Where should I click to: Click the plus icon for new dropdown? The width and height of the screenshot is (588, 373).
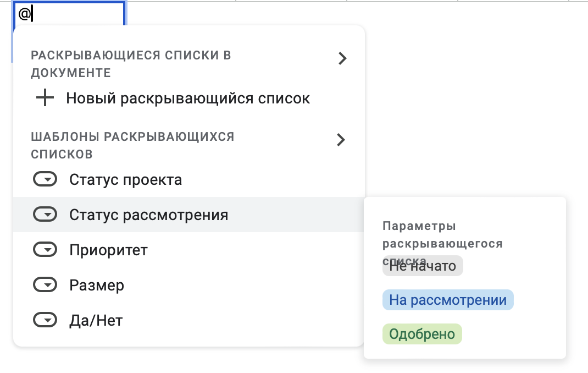pos(45,98)
